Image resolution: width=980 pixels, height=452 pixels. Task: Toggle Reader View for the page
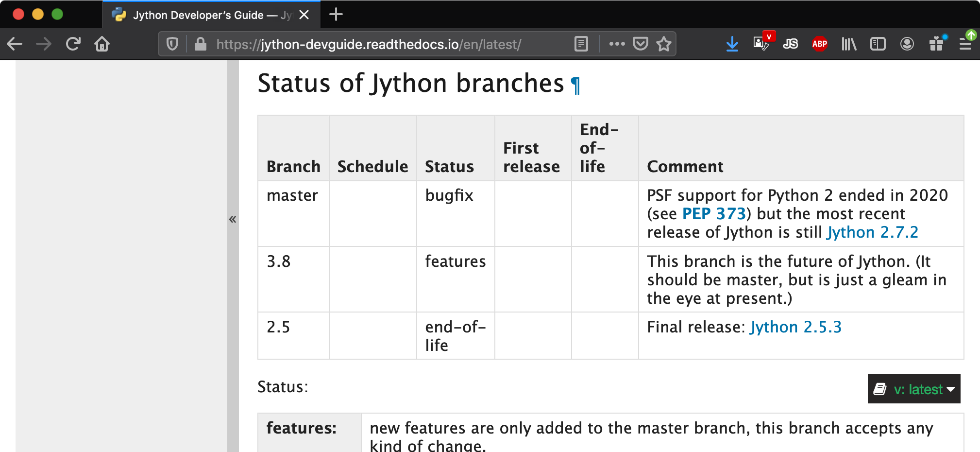coord(581,44)
